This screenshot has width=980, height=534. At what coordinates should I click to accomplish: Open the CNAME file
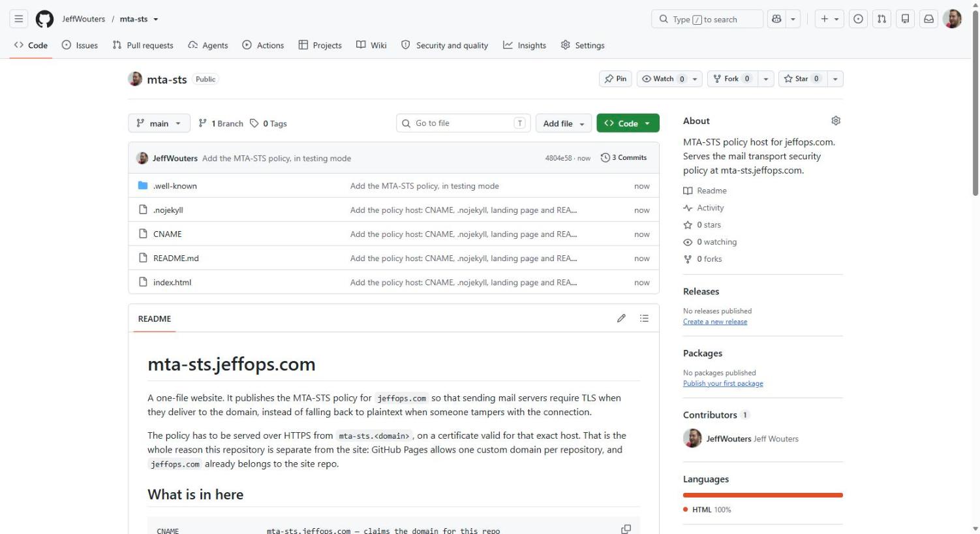(x=168, y=234)
